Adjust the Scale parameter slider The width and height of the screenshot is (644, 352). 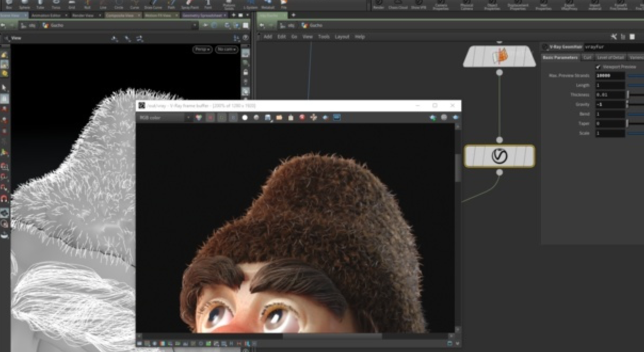click(x=635, y=133)
